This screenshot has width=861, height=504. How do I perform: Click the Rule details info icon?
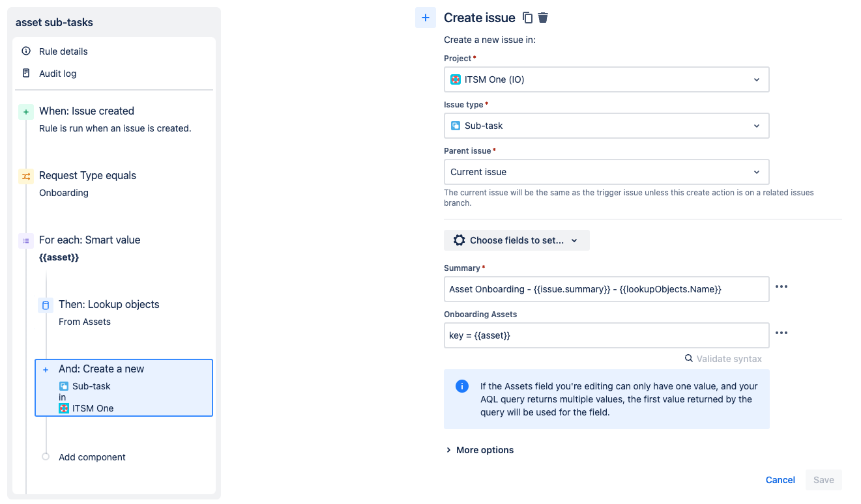[x=26, y=51]
